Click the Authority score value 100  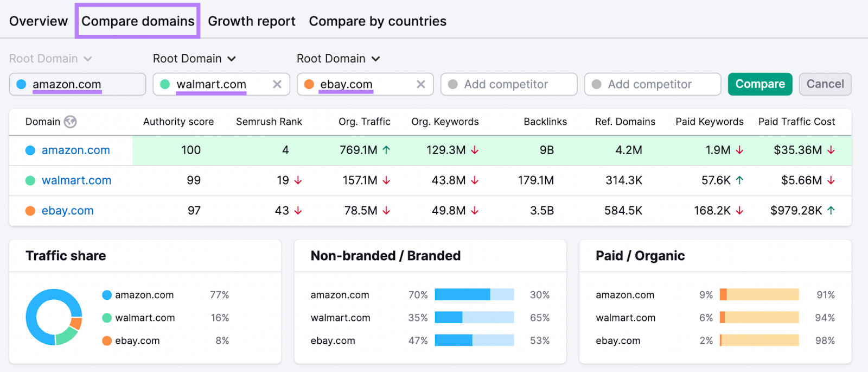click(191, 150)
